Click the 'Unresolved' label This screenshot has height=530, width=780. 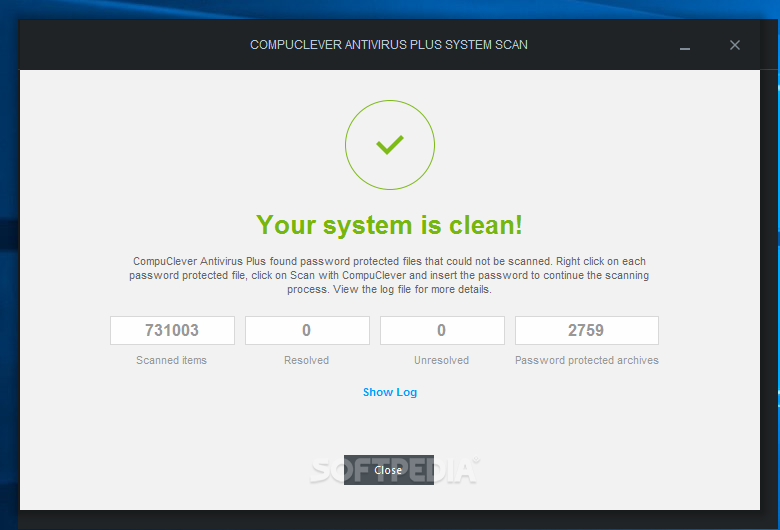click(x=441, y=360)
